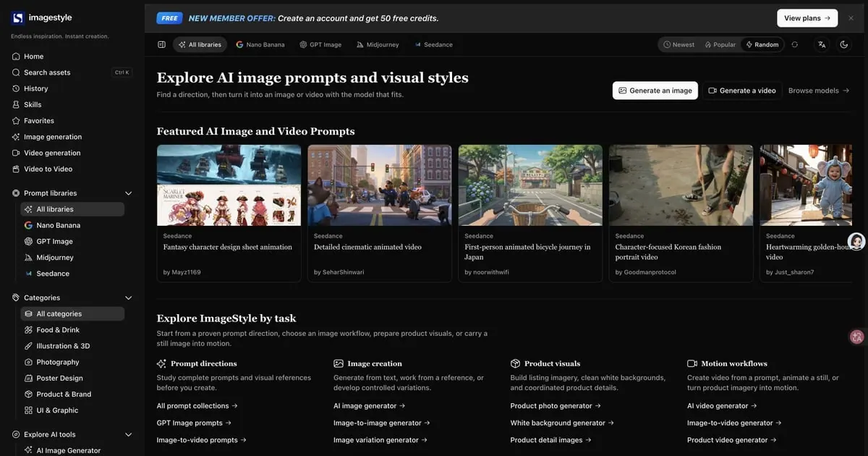Open Korean fashion portrait video thumbnail
Viewport: 868px width, 456px height.
click(681, 185)
